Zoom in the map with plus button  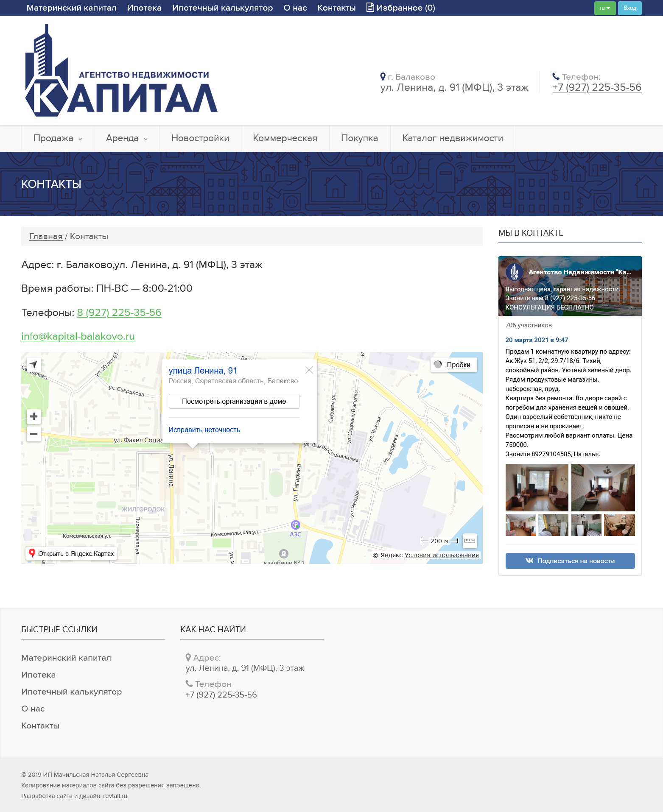point(34,416)
